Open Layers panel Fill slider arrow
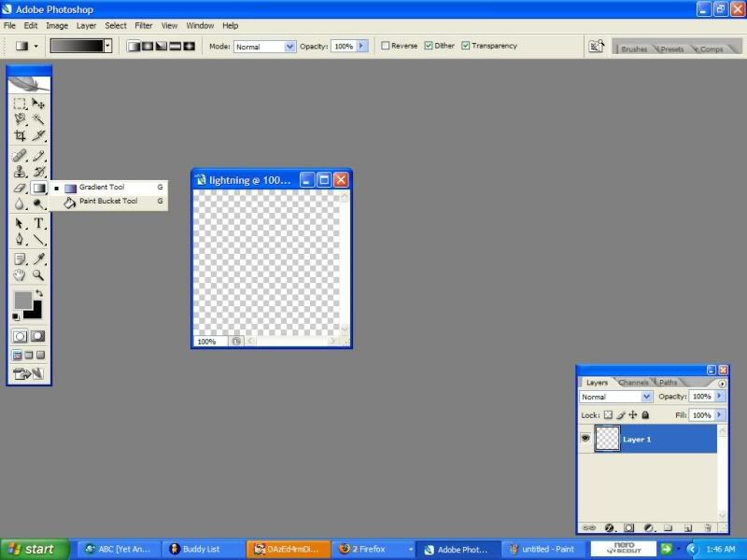This screenshot has width=747, height=560. click(x=720, y=415)
